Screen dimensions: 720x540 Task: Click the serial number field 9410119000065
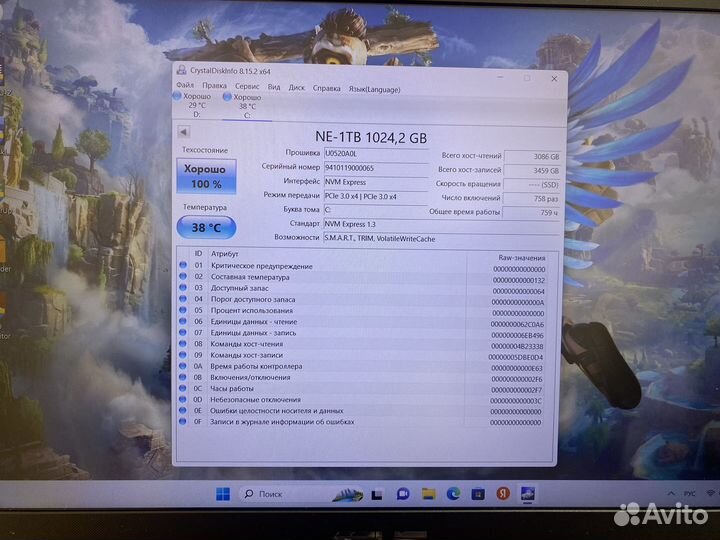tap(376, 168)
